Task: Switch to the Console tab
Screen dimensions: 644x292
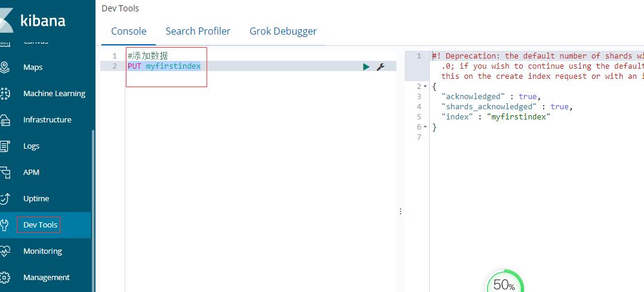Action: coord(128,31)
